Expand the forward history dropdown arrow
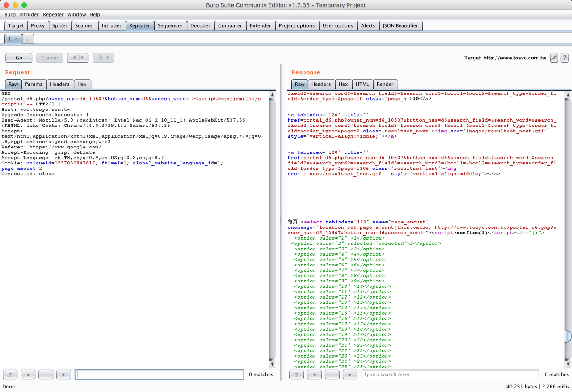Screen dimensions: 572x392 click(x=108, y=58)
